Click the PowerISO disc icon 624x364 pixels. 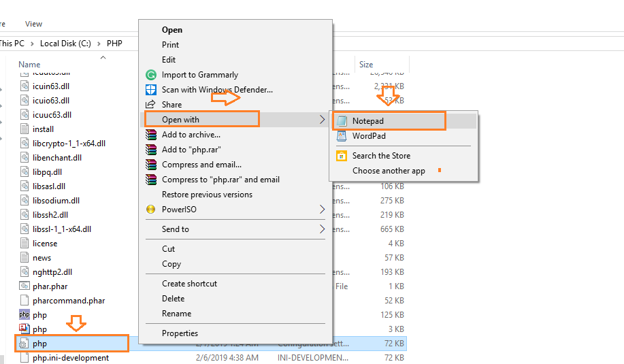click(150, 210)
